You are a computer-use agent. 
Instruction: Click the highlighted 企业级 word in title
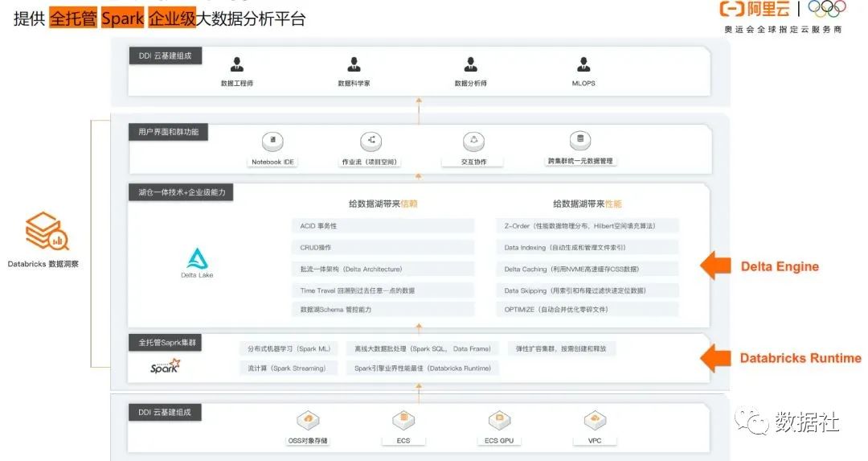pyautogui.click(x=172, y=19)
